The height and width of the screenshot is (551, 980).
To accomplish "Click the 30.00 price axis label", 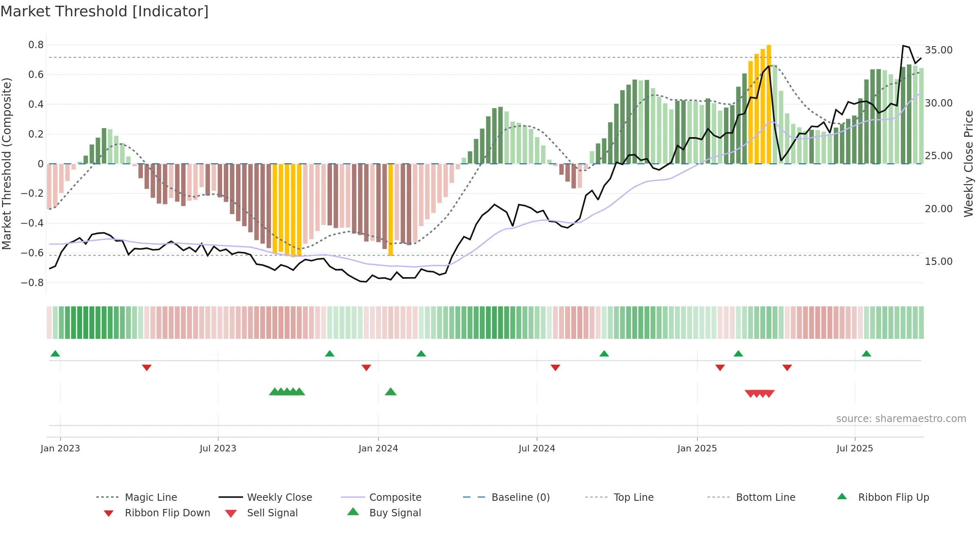I will point(939,103).
